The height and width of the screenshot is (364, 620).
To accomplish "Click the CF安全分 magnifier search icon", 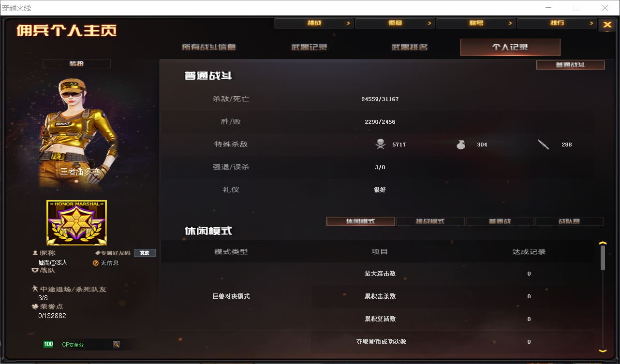I will pyautogui.click(x=117, y=344).
